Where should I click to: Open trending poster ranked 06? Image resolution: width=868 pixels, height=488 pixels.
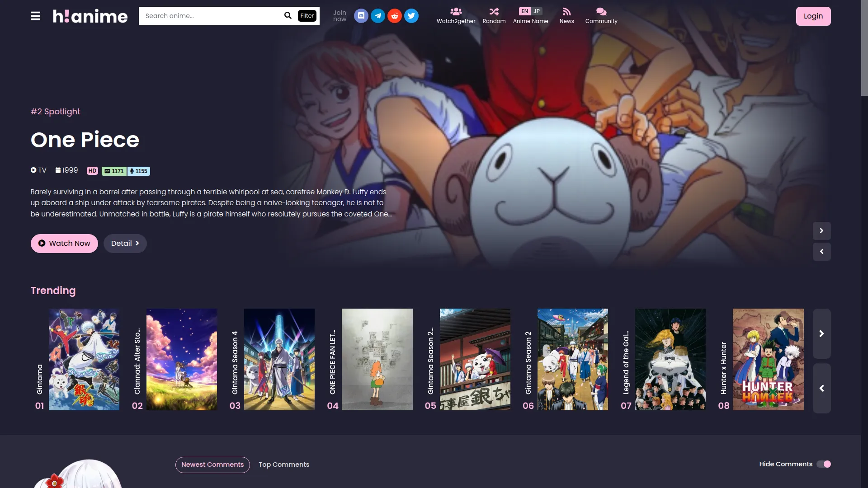point(573,360)
